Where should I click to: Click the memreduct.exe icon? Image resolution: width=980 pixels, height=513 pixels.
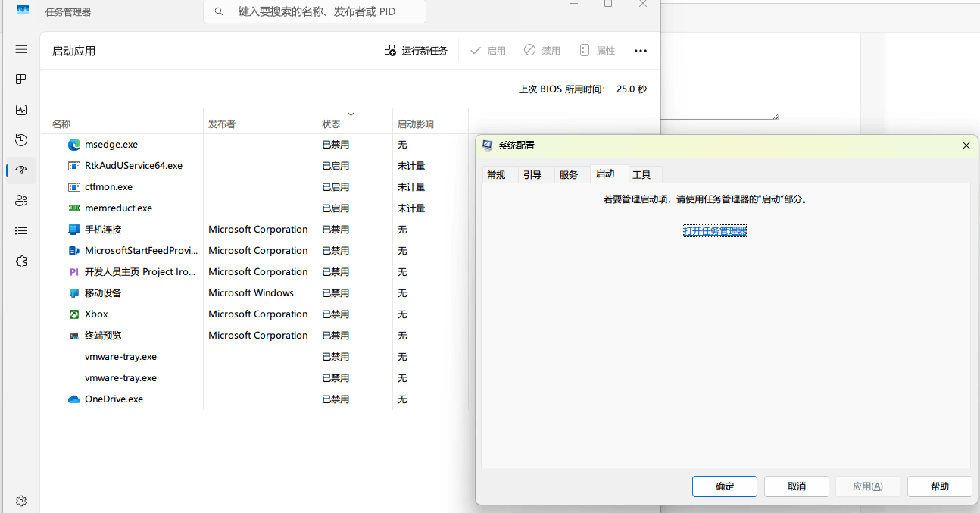pos(74,208)
